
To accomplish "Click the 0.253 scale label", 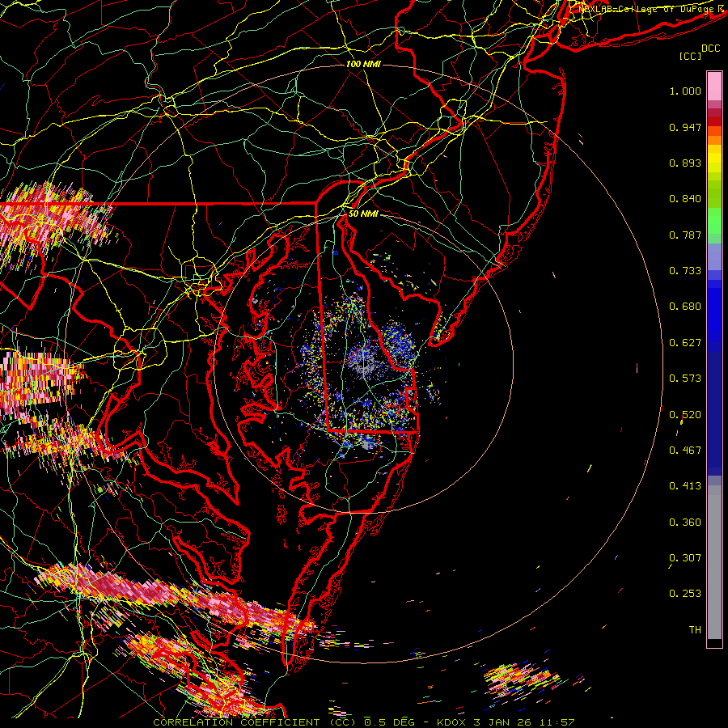I will pos(685,594).
